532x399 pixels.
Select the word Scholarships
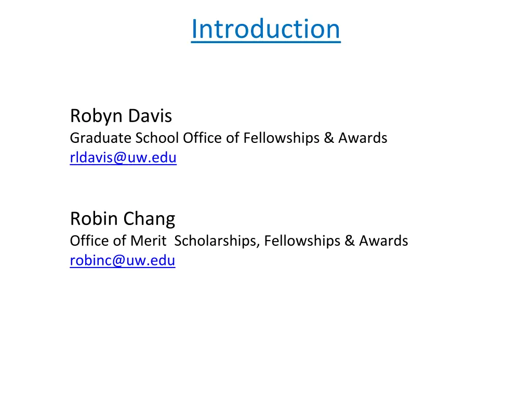tap(217, 241)
